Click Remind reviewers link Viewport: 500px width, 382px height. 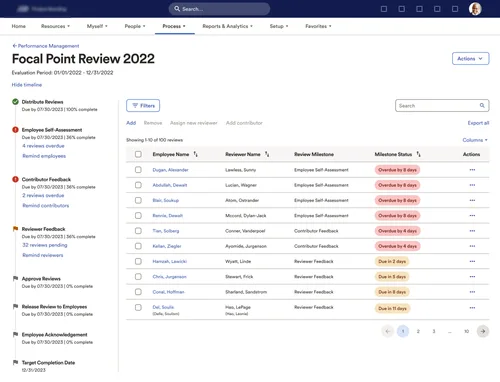coord(43,255)
